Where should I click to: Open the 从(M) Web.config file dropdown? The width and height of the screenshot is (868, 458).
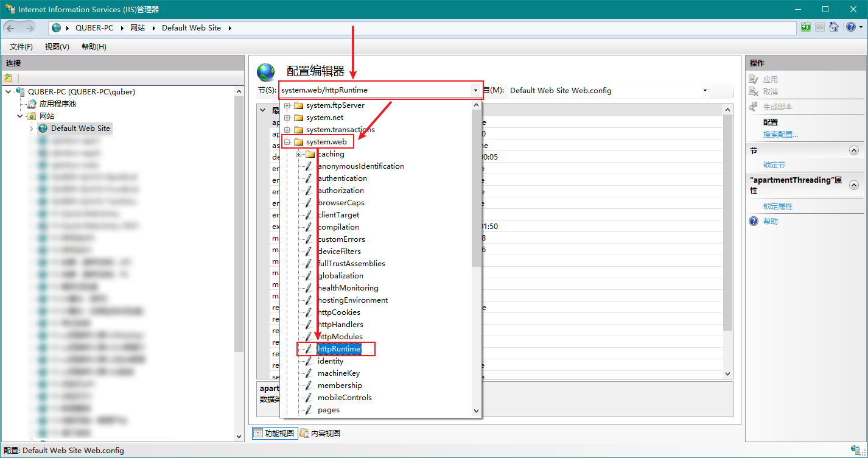pos(704,90)
